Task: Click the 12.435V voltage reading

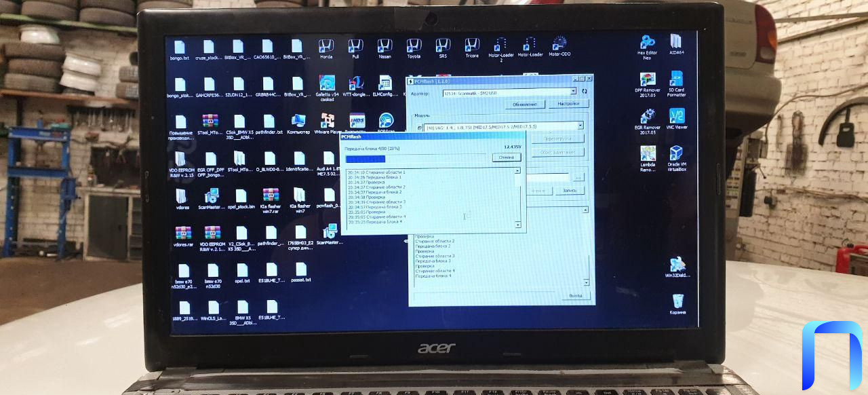Action: point(513,147)
